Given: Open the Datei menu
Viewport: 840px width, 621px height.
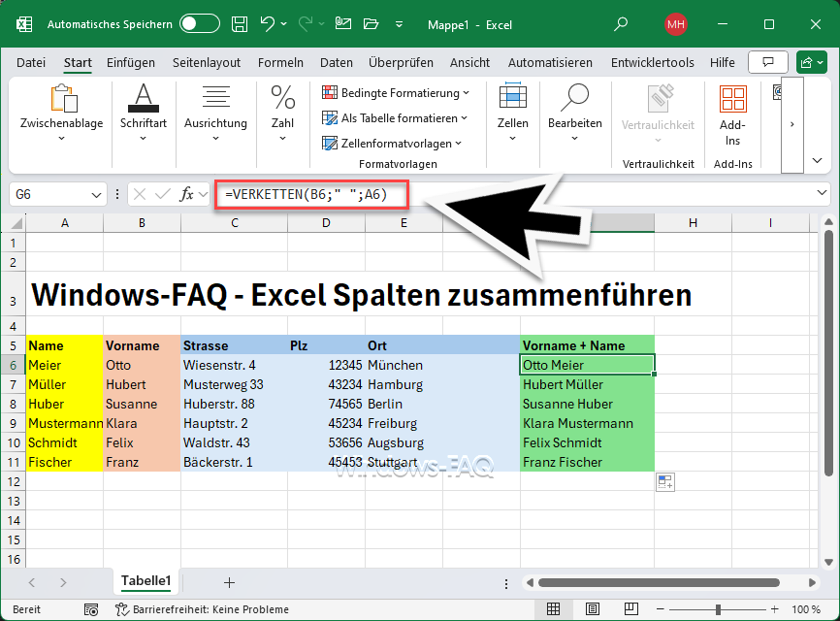Looking at the screenshot, I should (x=31, y=63).
